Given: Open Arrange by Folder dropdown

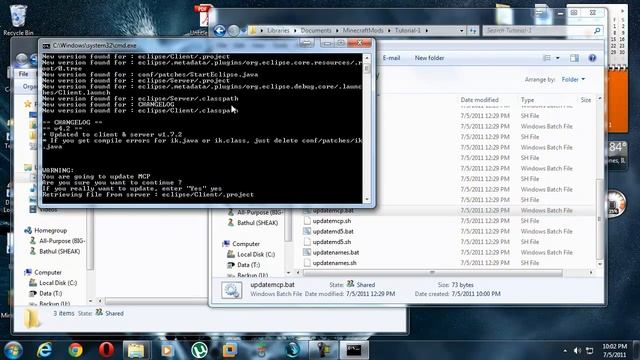Looking at the screenshot, I should (x=573, y=79).
